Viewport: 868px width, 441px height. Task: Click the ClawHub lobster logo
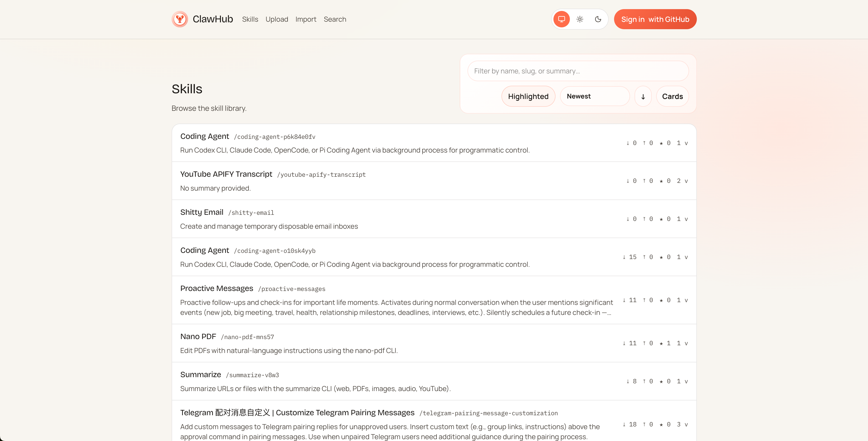pos(180,19)
